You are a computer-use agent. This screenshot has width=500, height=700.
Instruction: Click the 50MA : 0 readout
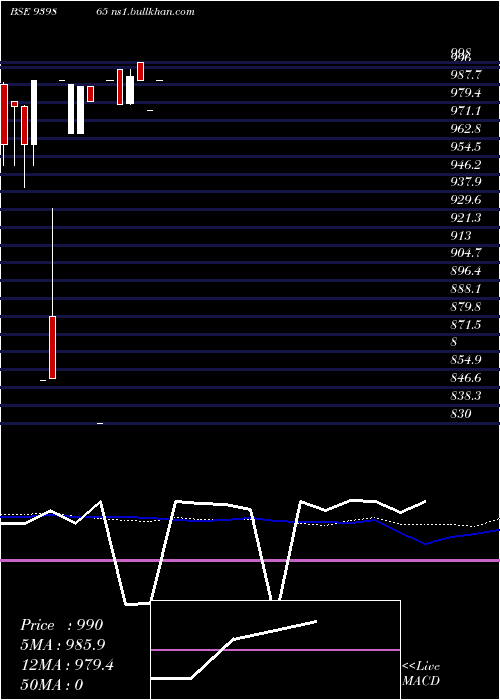[x=52, y=685]
